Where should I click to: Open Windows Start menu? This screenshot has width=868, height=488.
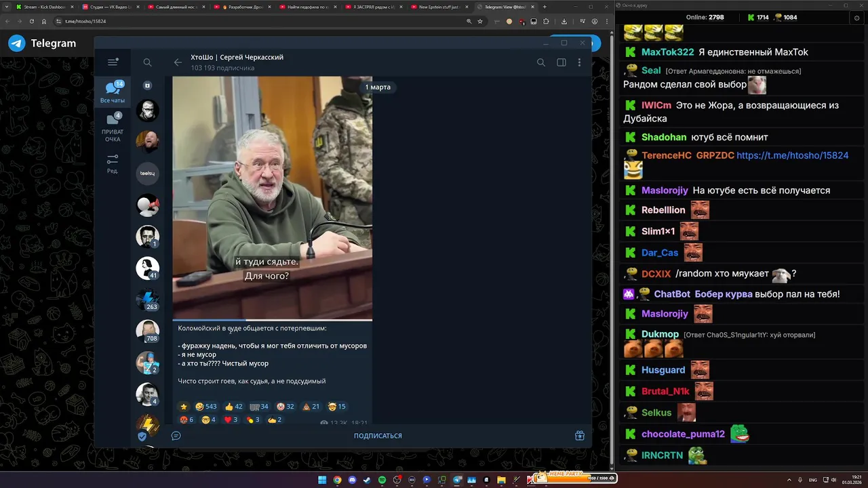[x=322, y=480]
